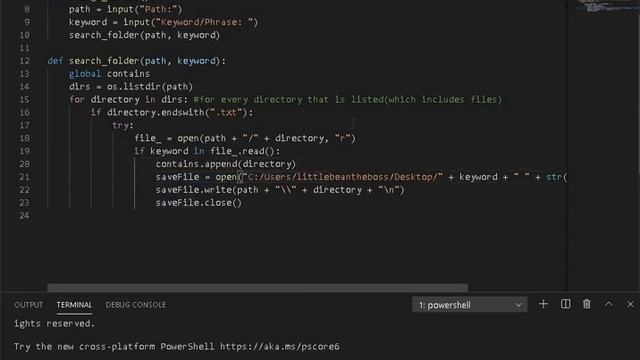Click the editor horizontal scrollbar
640x360 pixels.
point(258,288)
